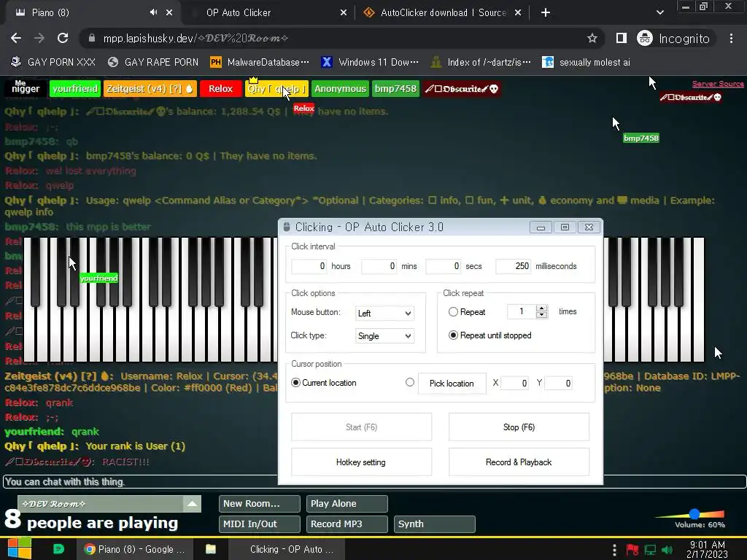Viewport: 747px width, 560px height.
Task: Click the yourfriend user name tag
Action: [x=75, y=88]
